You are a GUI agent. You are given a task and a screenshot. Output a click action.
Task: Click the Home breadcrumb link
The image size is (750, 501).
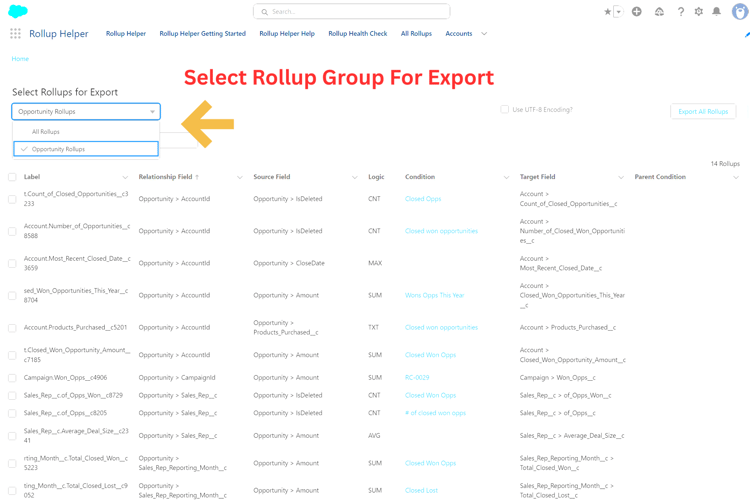click(20, 58)
